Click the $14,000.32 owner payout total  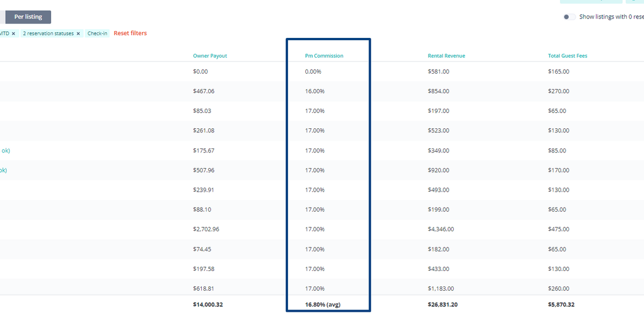coord(208,305)
